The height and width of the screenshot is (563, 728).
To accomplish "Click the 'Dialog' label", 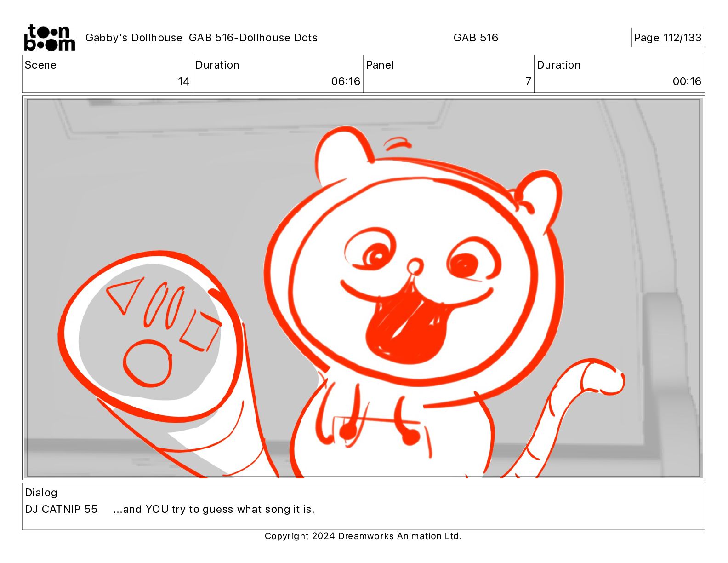I will point(41,493).
